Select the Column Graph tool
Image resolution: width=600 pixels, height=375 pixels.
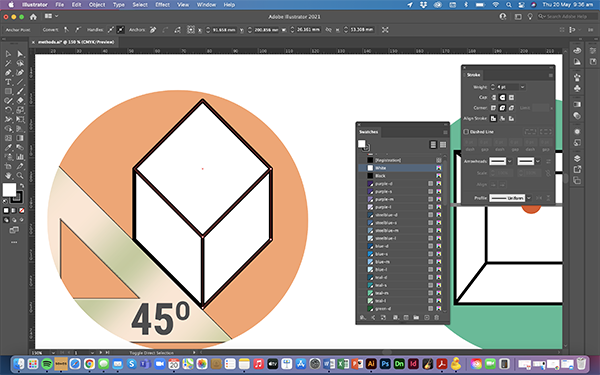[20, 157]
